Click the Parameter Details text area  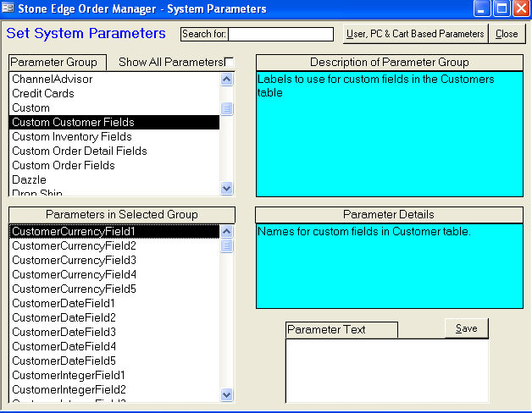coord(390,266)
